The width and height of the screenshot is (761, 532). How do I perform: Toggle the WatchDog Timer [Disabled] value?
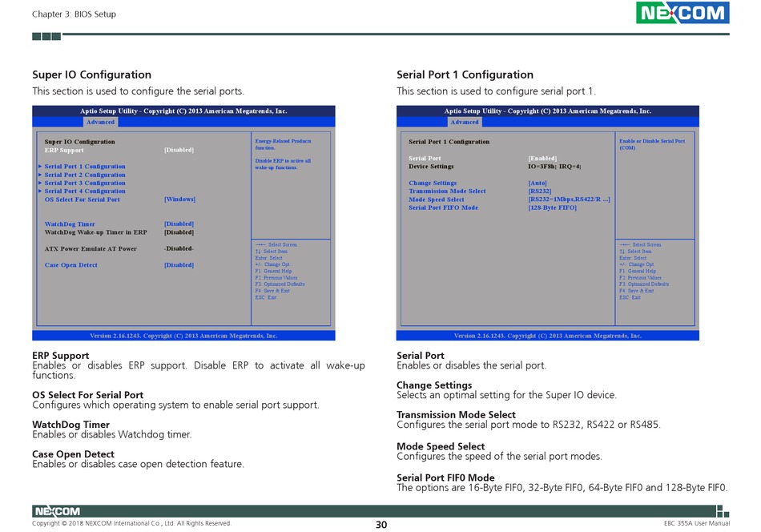coord(179,224)
